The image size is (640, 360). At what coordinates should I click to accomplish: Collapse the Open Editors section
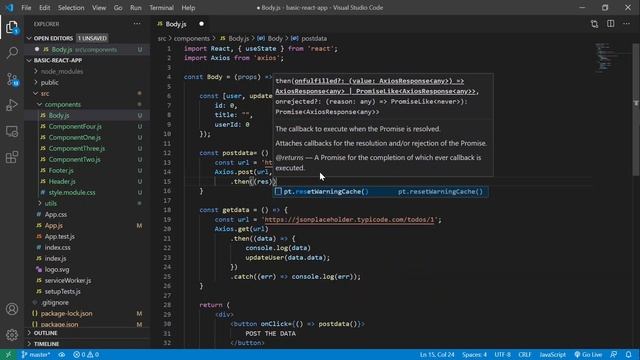pos(29,38)
